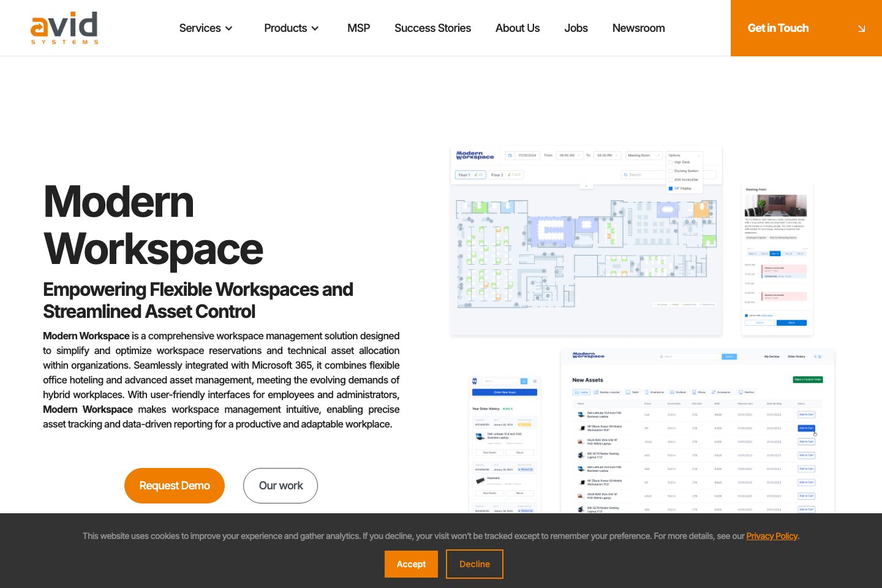Click the Avid Systems logo
The height and width of the screenshot is (588, 882).
[64, 28]
